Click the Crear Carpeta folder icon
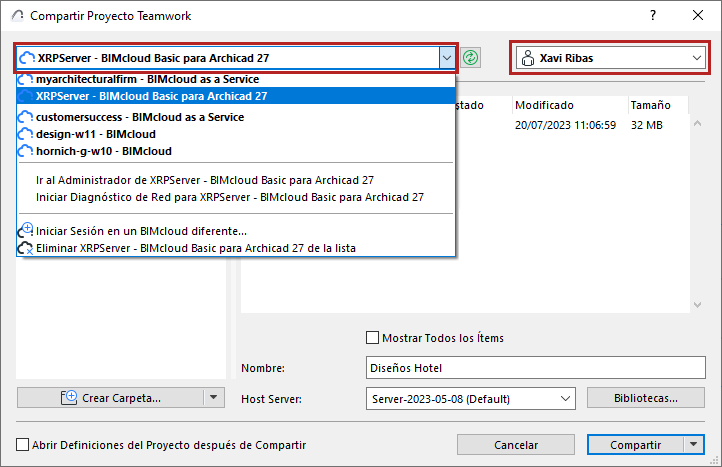The height and width of the screenshot is (467, 722). [70, 398]
